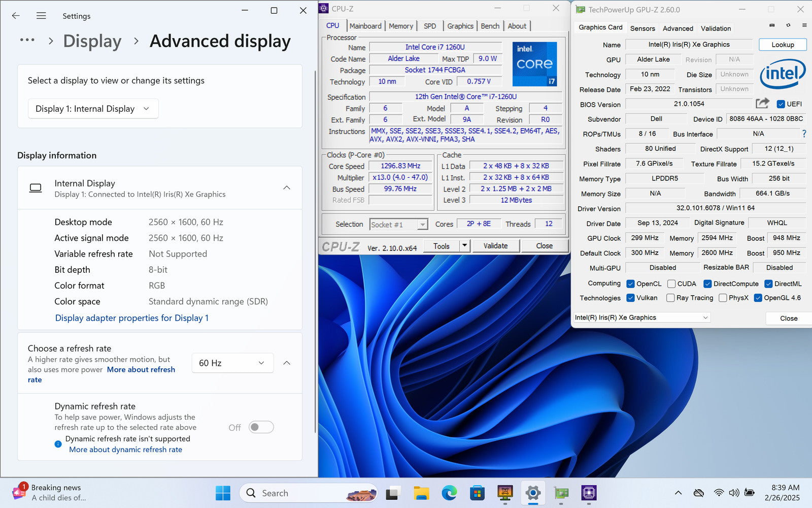
Task: Go back in Settings with the arrow
Action: tap(16, 16)
